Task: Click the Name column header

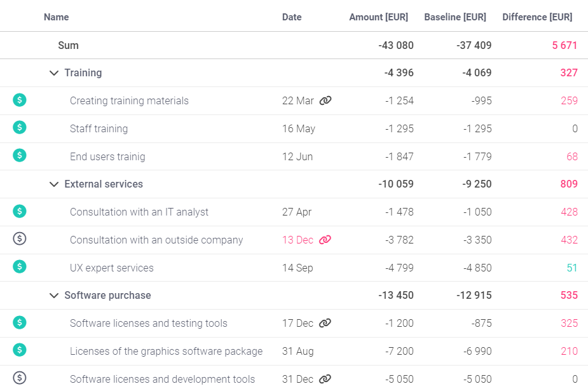Action: pyautogui.click(x=56, y=17)
